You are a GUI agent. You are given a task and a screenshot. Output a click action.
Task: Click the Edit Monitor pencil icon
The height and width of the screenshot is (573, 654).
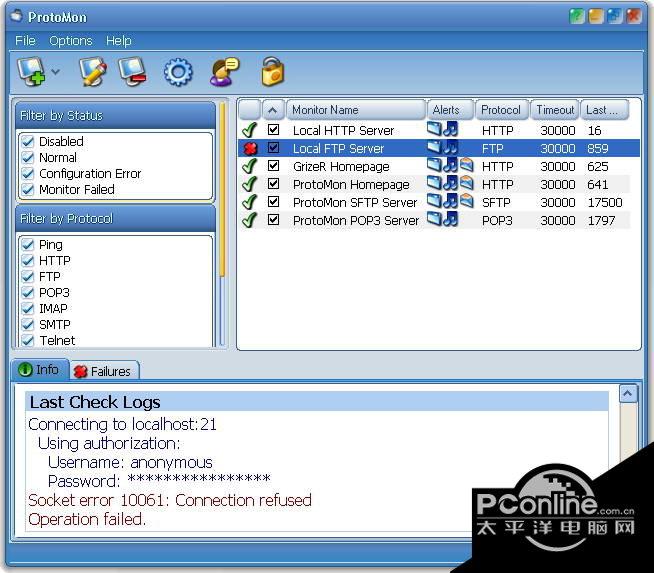point(93,72)
